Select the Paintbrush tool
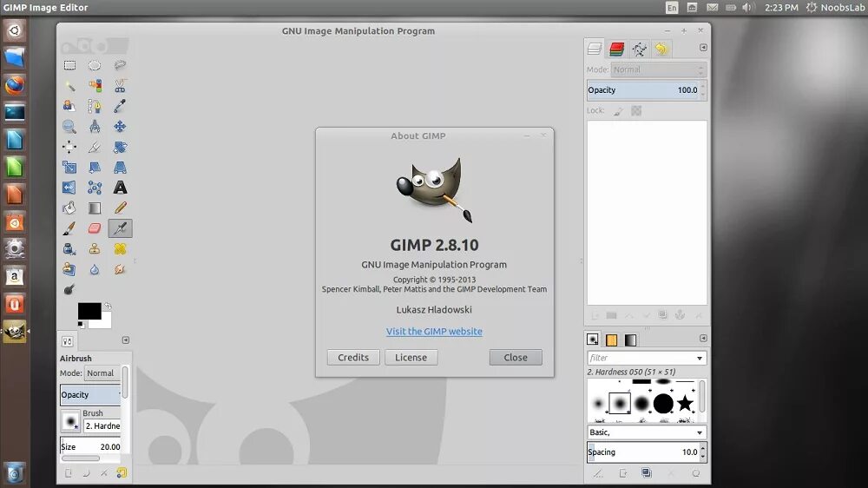This screenshot has width=868, height=488. tap(69, 228)
